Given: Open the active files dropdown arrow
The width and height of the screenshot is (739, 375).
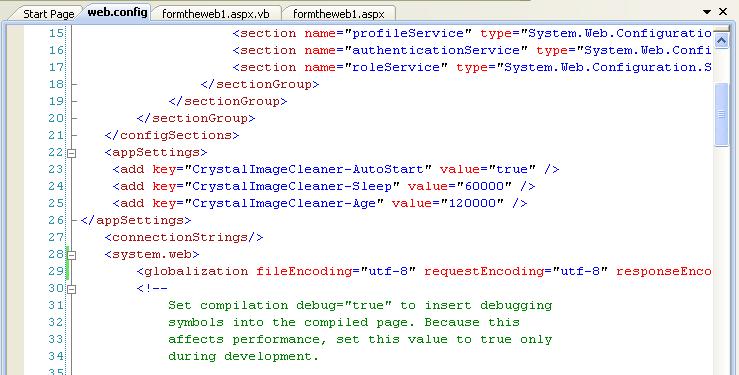Looking at the screenshot, I should click(707, 12).
